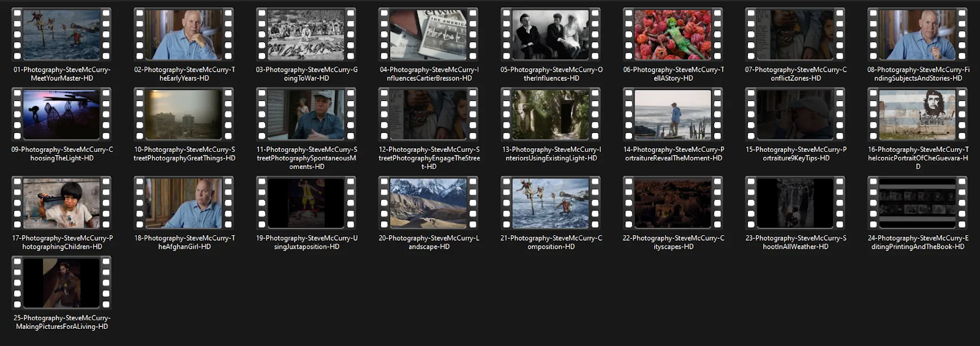980x346 pixels.
Task: Click the 10 StreetPhotographyGreatThings file name
Action: (184, 154)
